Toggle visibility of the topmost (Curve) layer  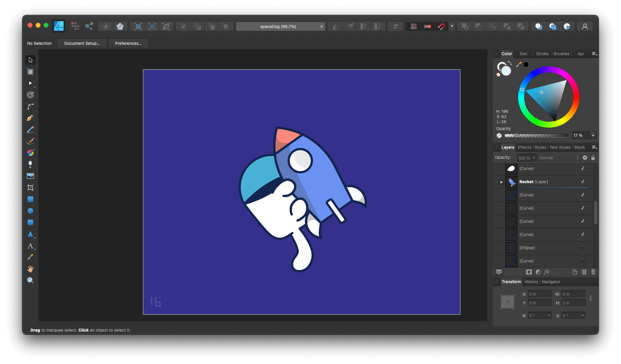(x=583, y=168)
